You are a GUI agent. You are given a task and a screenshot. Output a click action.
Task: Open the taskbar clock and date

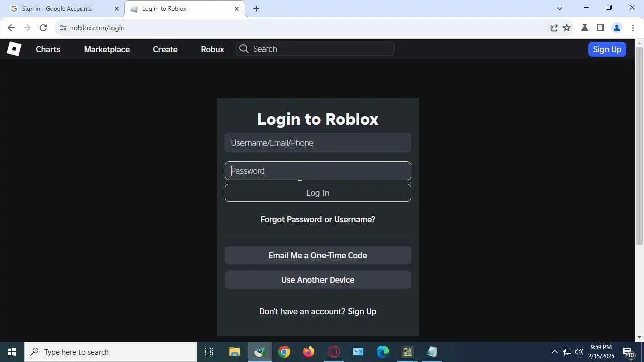pos(601,352)
